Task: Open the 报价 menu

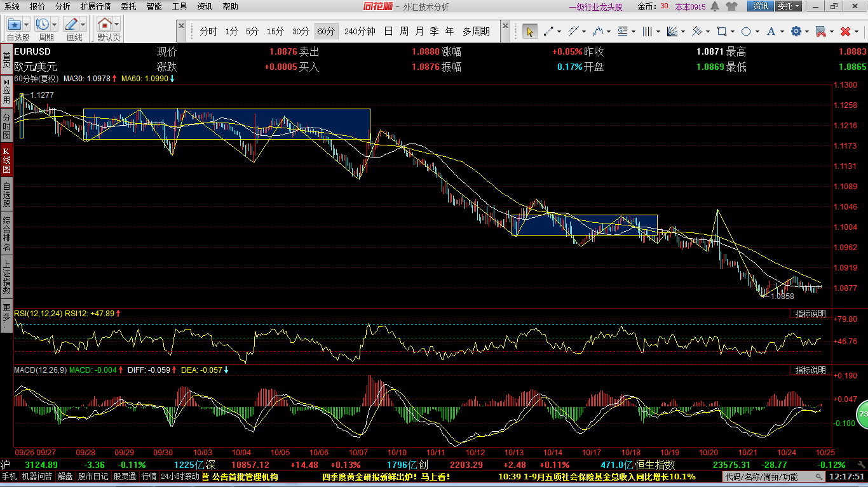Action: (x=37, y=6)
